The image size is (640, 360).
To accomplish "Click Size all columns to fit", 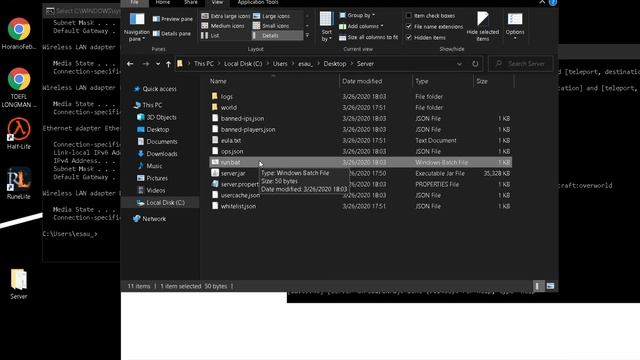I will (x=369, y=37).
